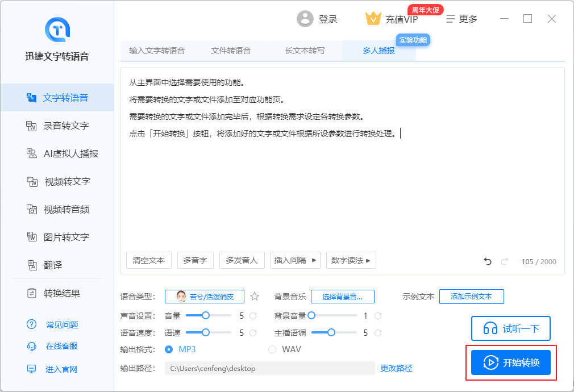Select MP3 output format
Screen dimensions: 574x392
click(169, 349)
